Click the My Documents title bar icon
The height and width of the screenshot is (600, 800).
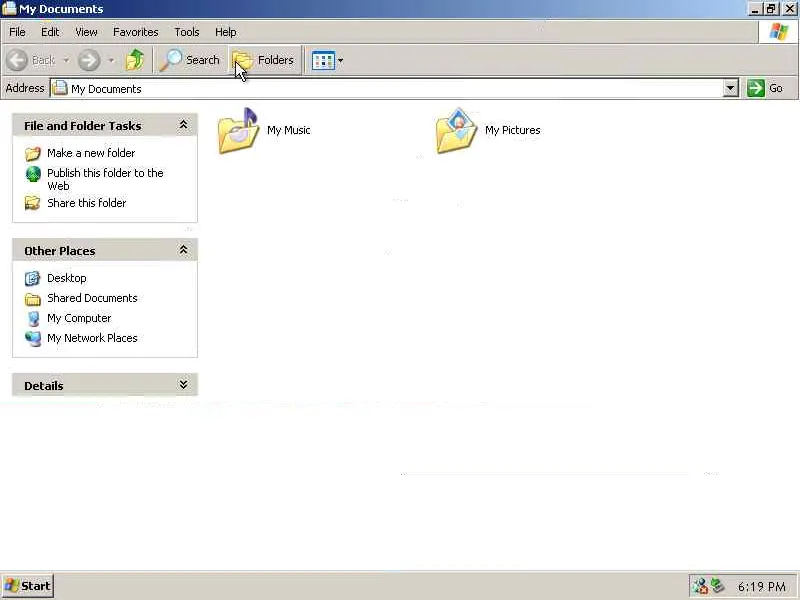9,9
